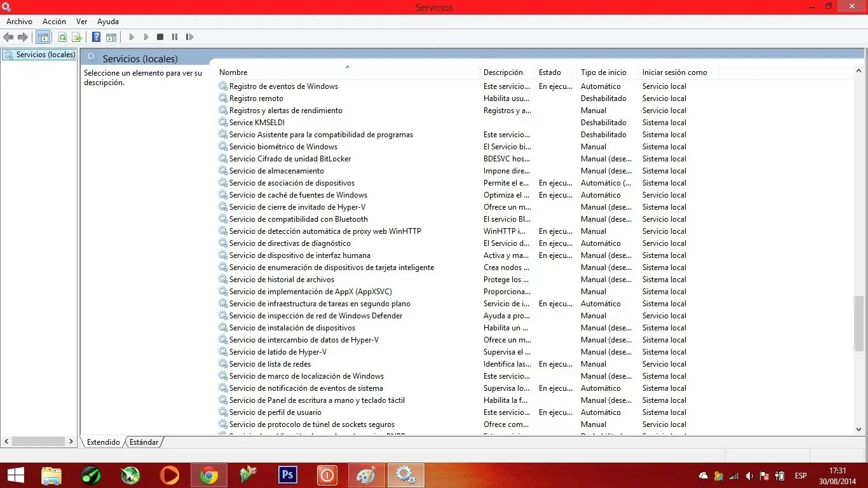Select Servicio de caché de fuentes de Windows
Viewport: 868px width, 488px height.
pos(298,195)
